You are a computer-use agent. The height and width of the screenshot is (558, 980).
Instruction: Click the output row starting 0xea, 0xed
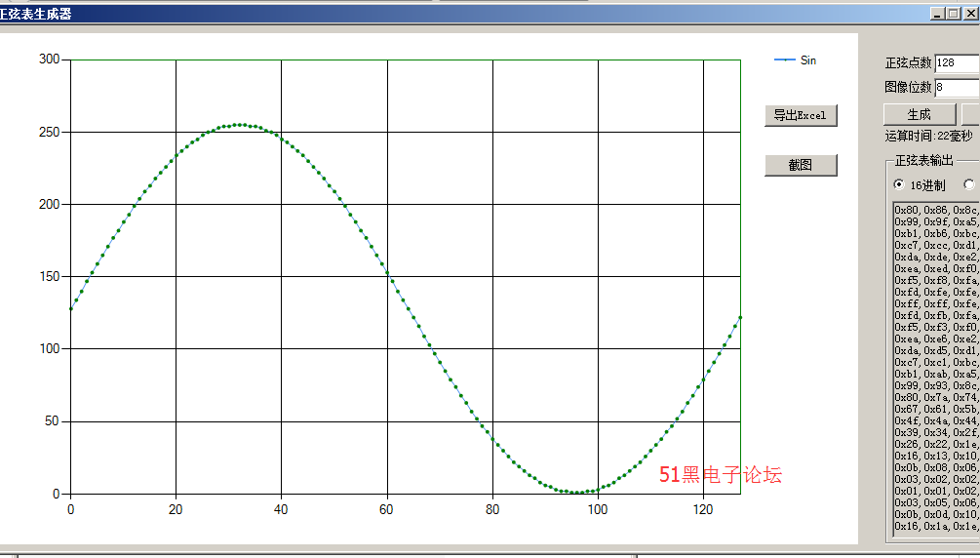coord(936,268)
